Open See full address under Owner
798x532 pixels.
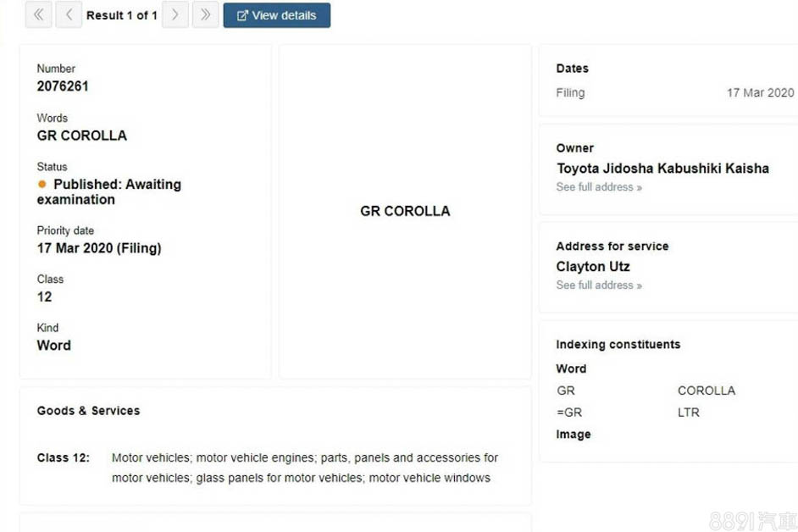(x=599, y=187)
